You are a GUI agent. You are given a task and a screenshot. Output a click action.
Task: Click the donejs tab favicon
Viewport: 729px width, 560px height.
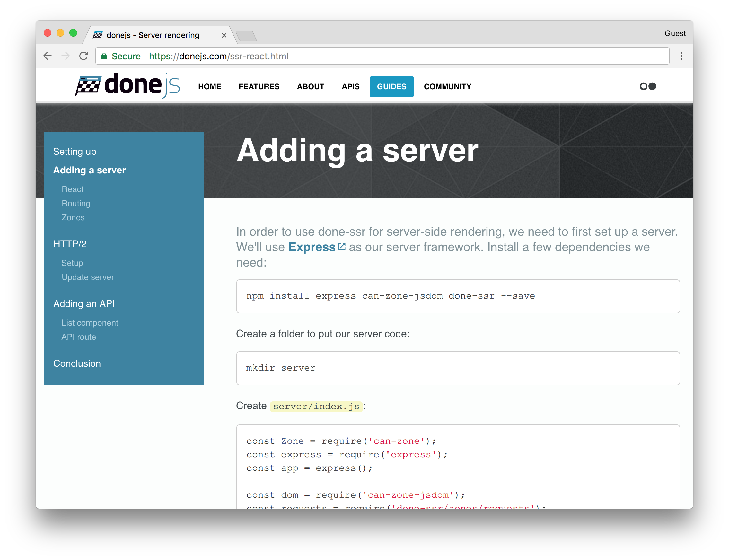click(x=98, y=35)
